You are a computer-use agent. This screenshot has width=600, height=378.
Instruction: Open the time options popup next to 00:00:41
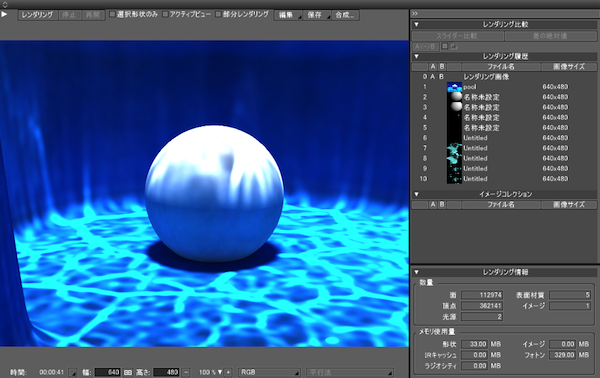(x=73, y=372)
